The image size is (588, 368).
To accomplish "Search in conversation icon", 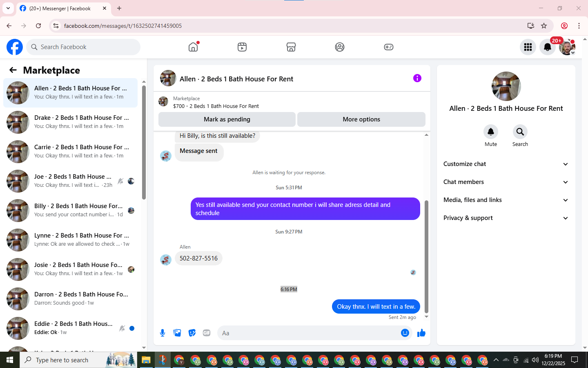I will point(520,132).
